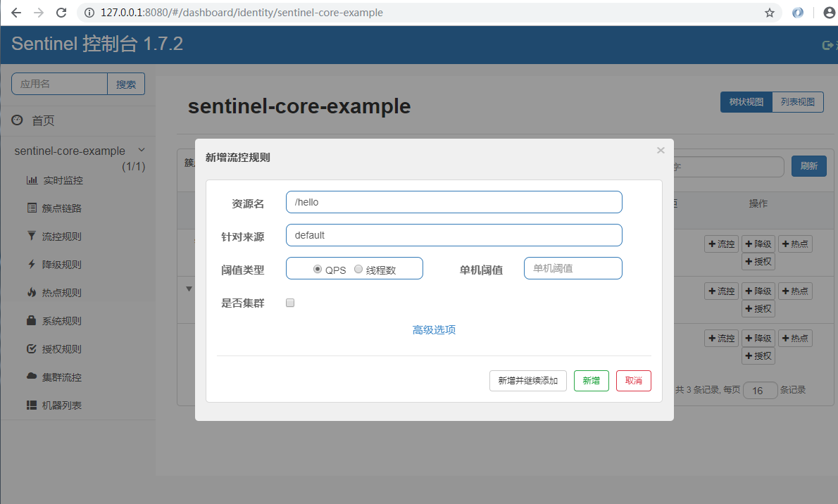Open 热点规则 fire icon

tap(32, 292)
